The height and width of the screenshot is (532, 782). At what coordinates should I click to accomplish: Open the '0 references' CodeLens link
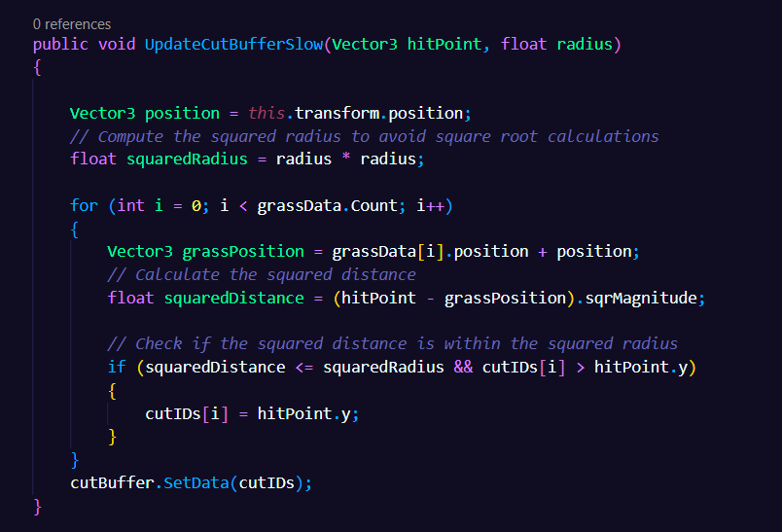click(x=72, y=24)
